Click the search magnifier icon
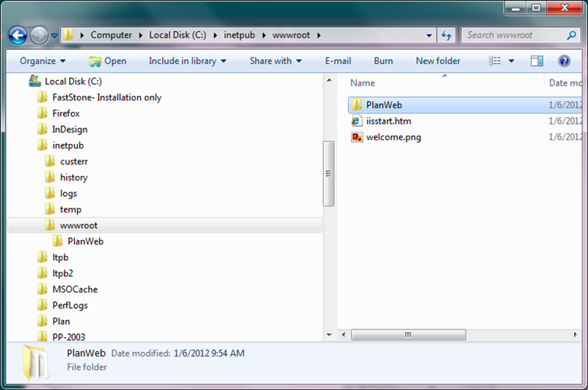This screenshot has width=588, height=390. click(x=571, y=35)
